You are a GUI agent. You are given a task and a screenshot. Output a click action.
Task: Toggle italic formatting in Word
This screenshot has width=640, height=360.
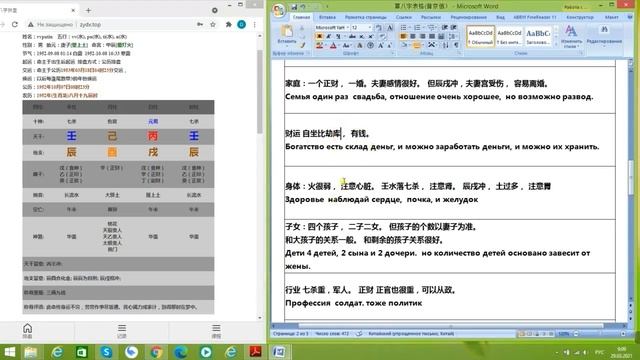[x=329, y=36]
